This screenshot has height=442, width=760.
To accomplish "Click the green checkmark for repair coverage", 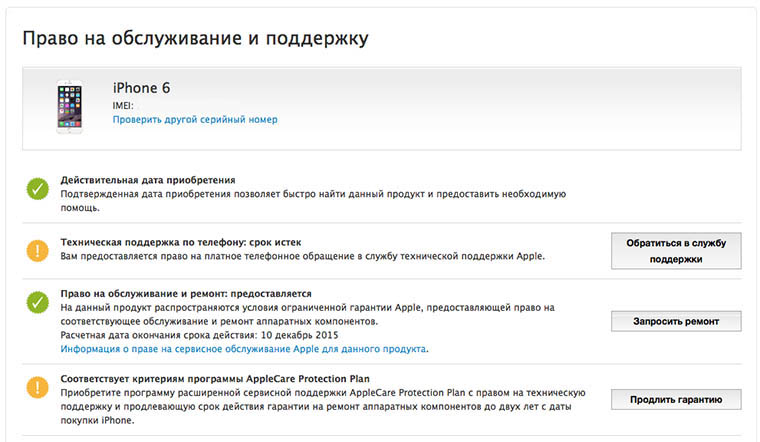I will (37, 302).
